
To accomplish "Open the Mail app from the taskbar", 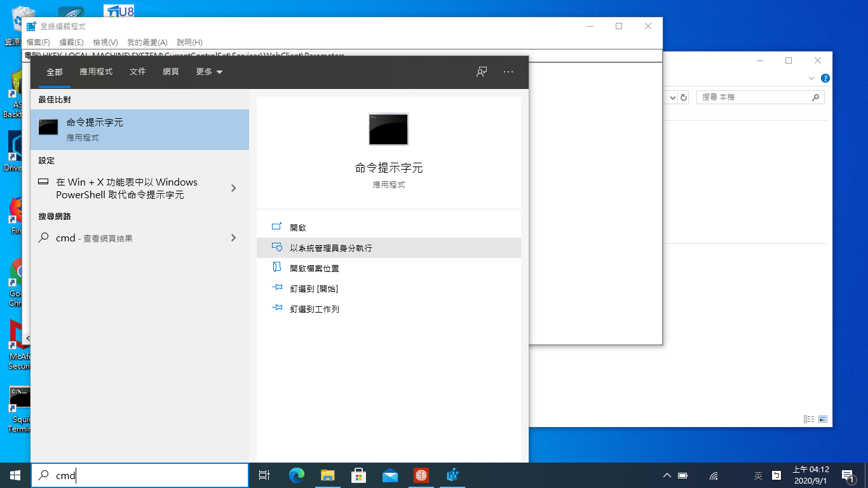I will [390, 475].
